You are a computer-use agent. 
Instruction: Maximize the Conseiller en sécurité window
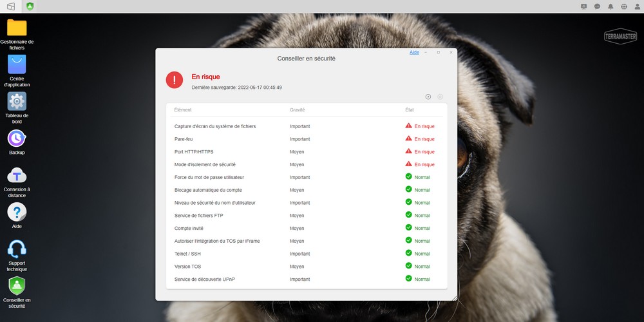(438, 53)
